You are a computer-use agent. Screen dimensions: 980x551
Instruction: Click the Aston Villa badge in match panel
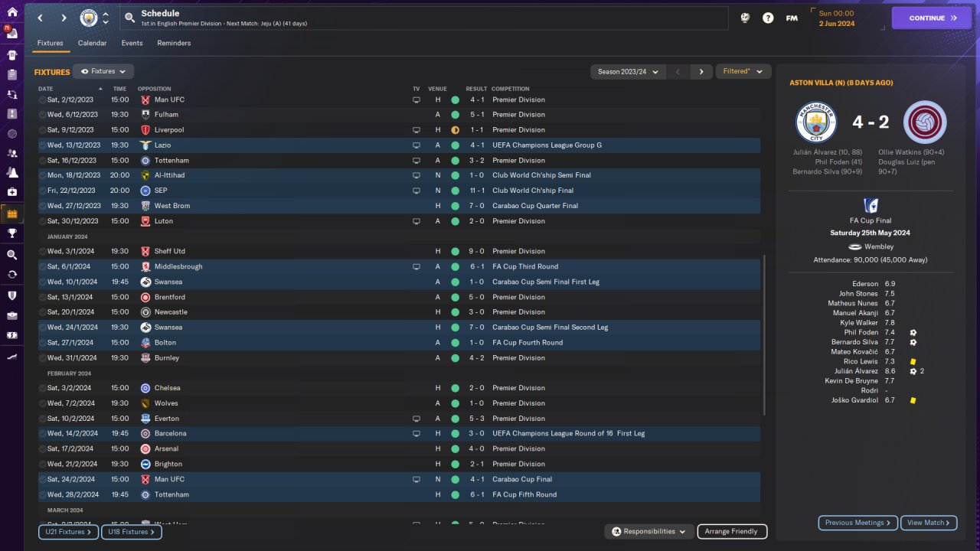[x=925, y=122]
